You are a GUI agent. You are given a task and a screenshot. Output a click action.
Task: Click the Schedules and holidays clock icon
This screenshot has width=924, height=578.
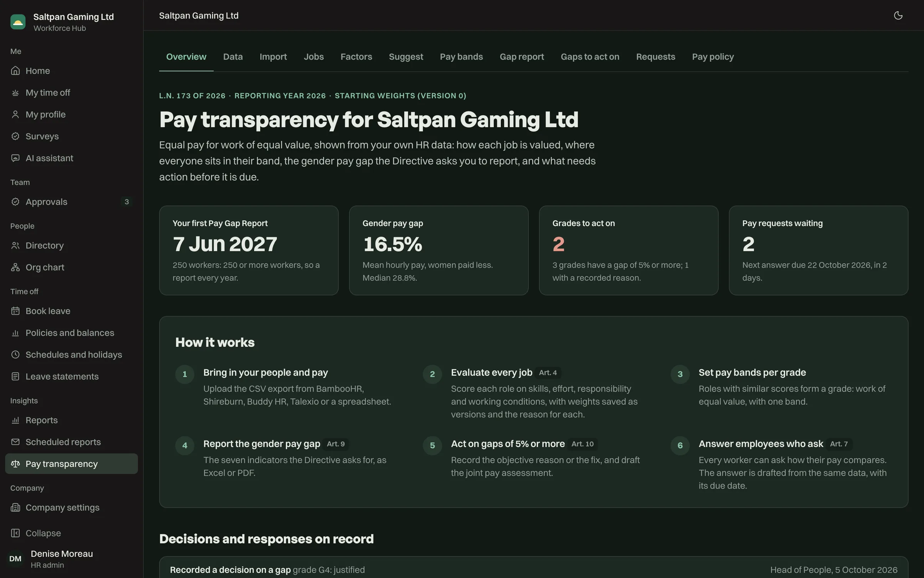(x=15, y=355)
